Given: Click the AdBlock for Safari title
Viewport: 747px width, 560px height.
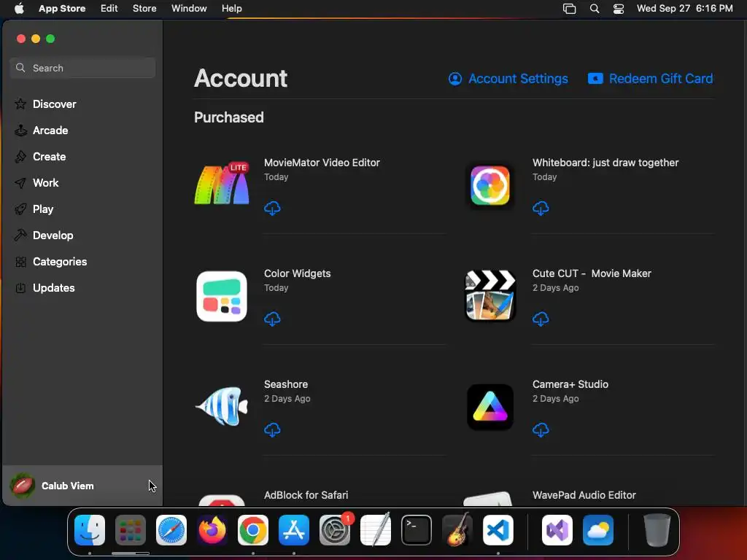Looking at the screenshot, I should click(x=306, y=495).
